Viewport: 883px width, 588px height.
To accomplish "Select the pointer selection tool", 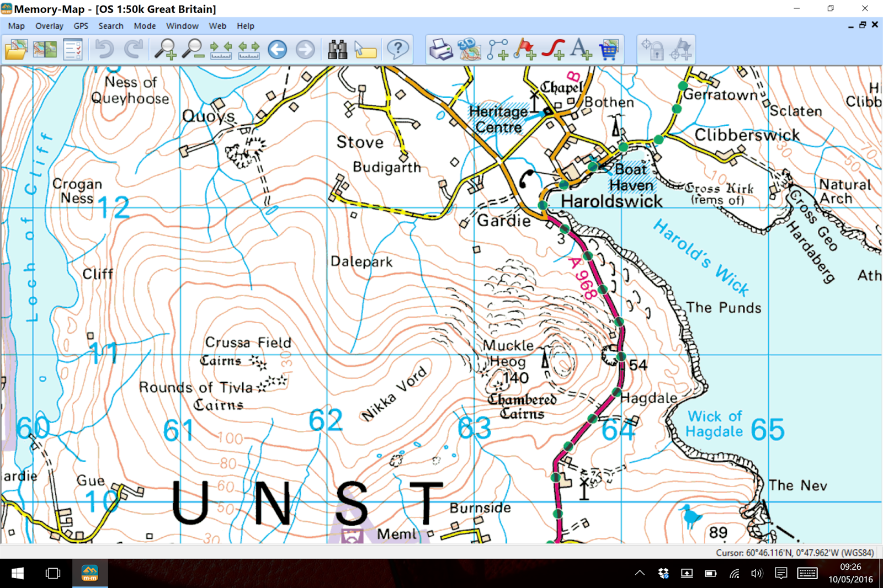I will tap(365, 49).
